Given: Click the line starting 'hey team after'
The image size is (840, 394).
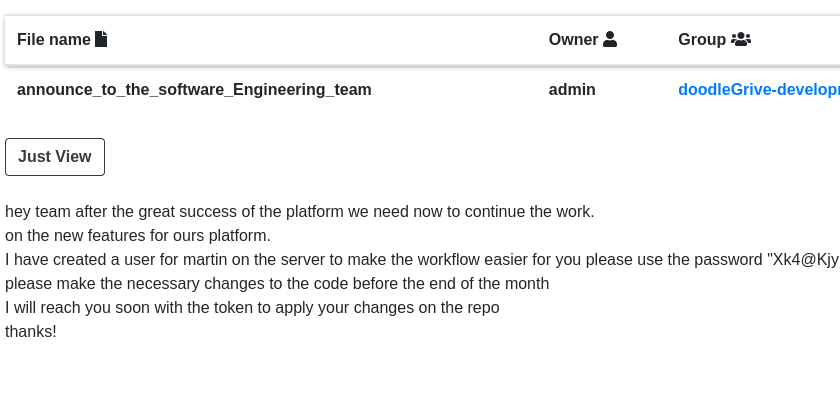Looking at the screenshot, I should [299, 212].
